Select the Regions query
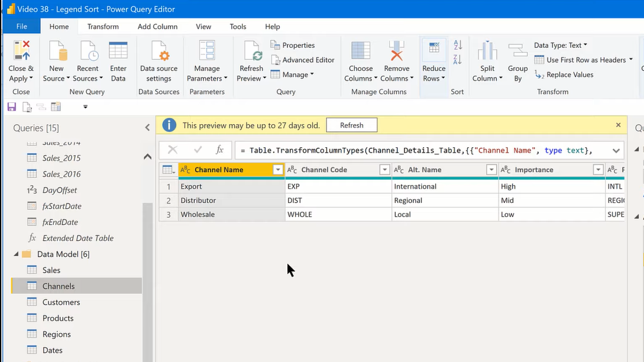 (76, 334)
